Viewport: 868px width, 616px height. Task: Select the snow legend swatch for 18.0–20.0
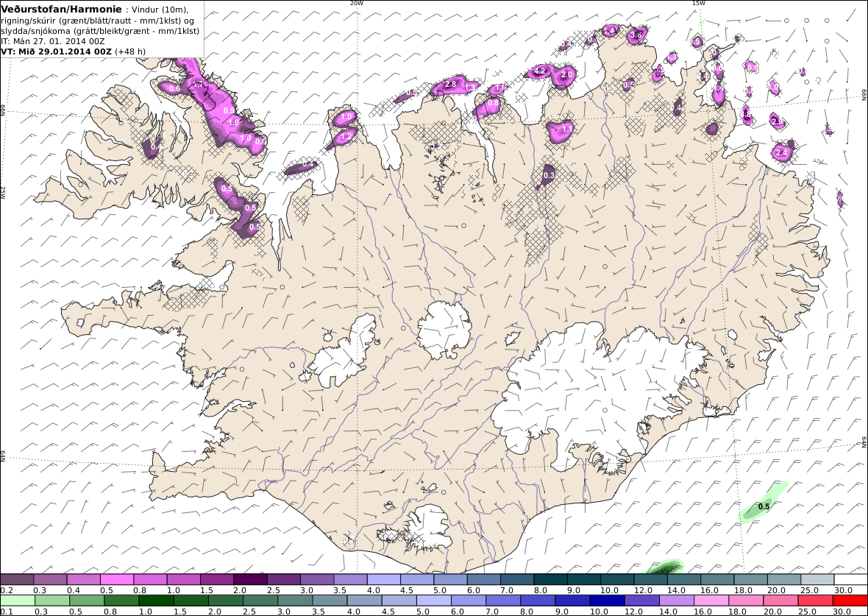click(751, 580)
